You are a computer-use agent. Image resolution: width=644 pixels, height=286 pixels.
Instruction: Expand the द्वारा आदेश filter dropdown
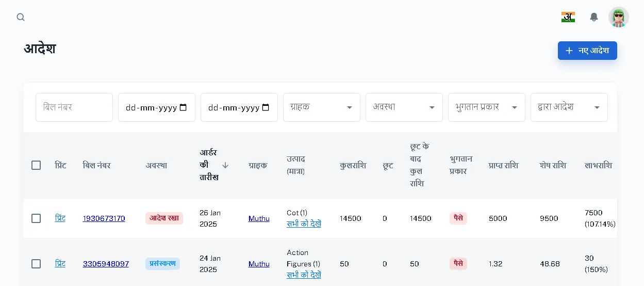point(569,107)
